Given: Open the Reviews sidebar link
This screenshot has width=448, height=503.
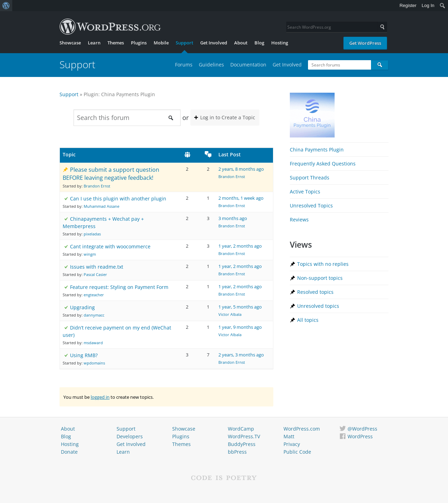Looking at the screenshot, I should [299, 220].
